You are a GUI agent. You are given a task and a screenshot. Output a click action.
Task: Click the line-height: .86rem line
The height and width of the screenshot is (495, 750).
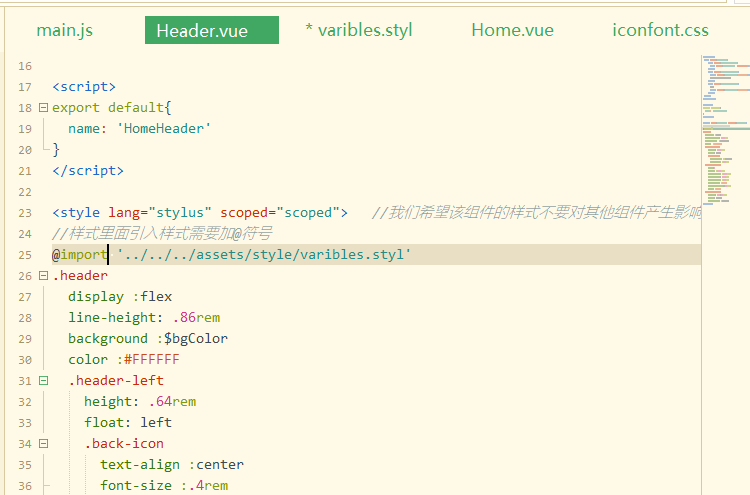tap(144, 318)
